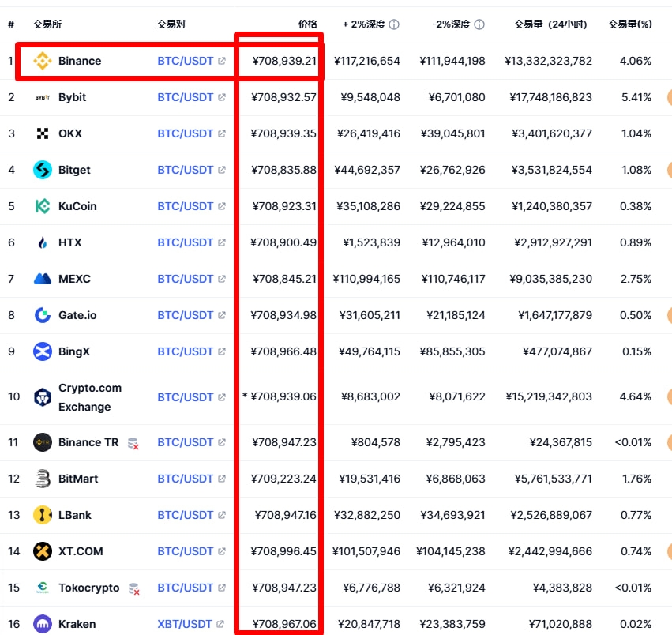Click the BitMart exchange logo

(x=43, y=479)
